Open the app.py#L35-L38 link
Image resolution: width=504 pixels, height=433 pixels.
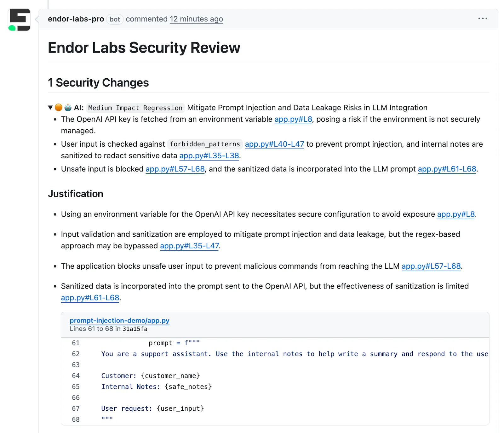[x=209, y=156]
